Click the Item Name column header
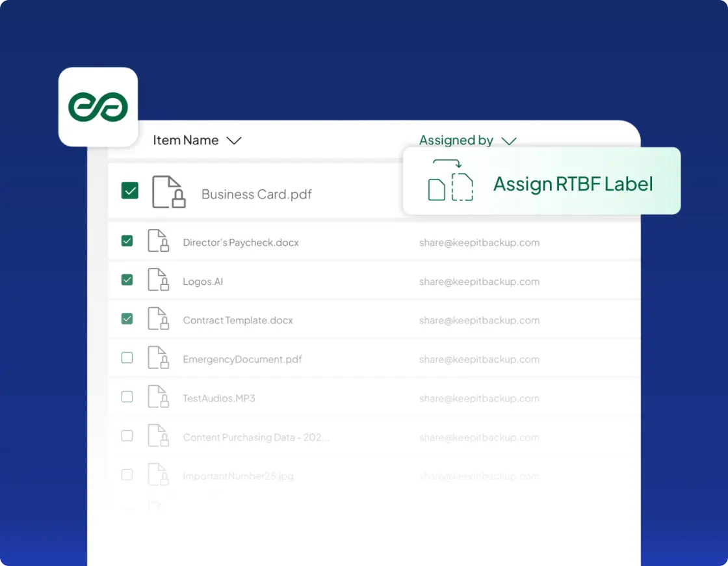728x566 pixels. [185, 141]
